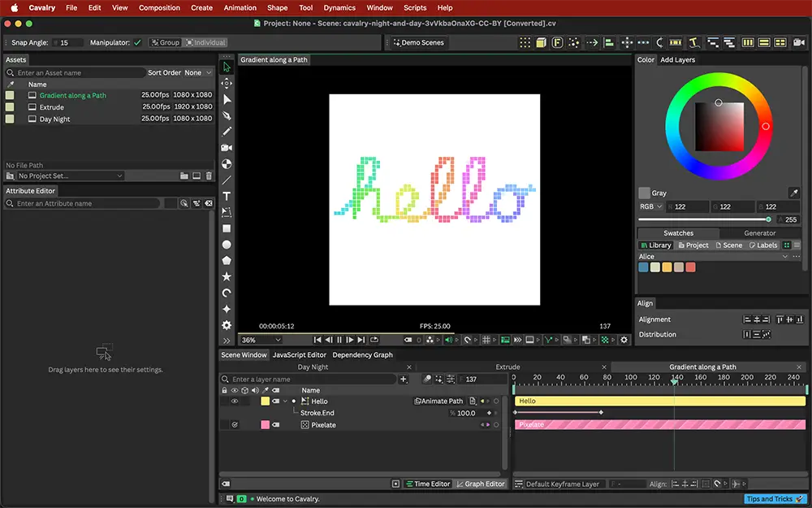Viewport: 812px width, 508px height.
Task: Switch to the Add Layers tab
Action: tap(677, 59)
